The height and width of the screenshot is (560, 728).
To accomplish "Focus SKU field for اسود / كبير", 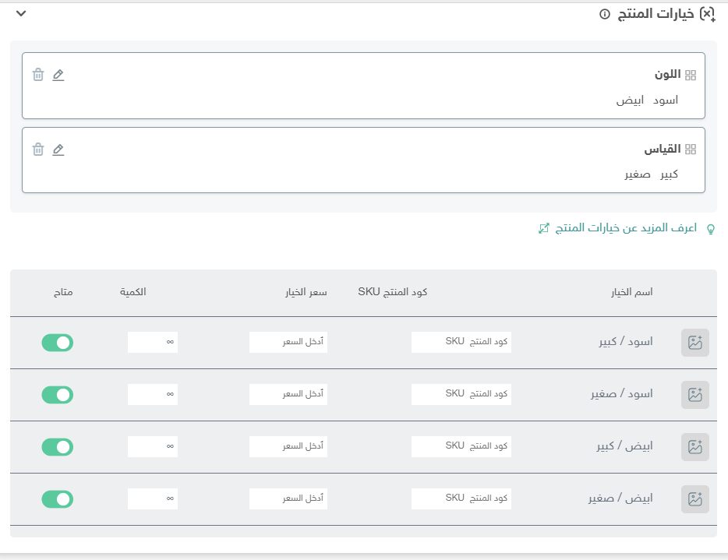I will pyautogui.click(x=461, y=343).
